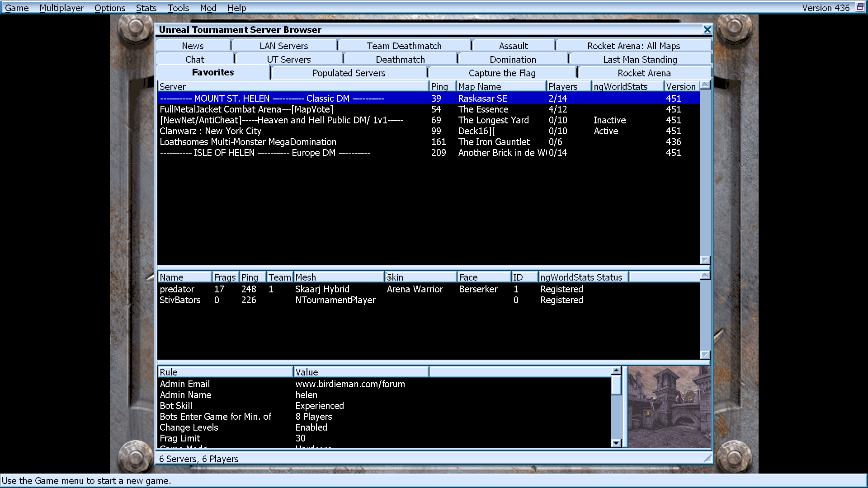Image resolution: width=868 pixels, height=488 pixels.
Task: Select the Favorites tab
Action: tap(213, 72)
